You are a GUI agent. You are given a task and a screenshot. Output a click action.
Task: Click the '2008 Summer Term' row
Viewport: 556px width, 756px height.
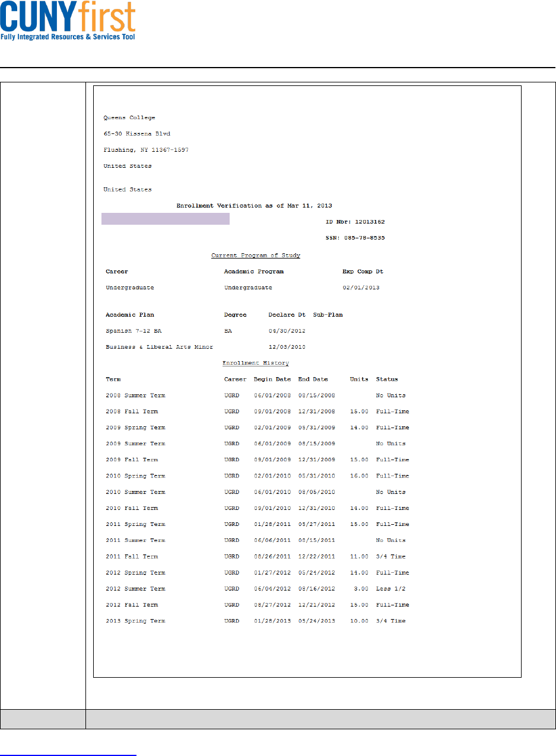[x=258, y=395]
